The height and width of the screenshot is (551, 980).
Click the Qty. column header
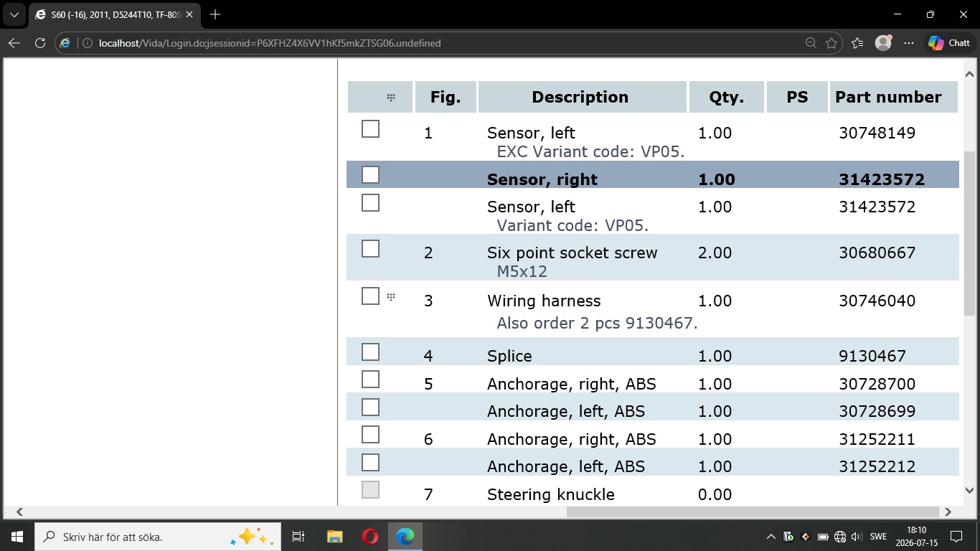click(x=726, y=97)
